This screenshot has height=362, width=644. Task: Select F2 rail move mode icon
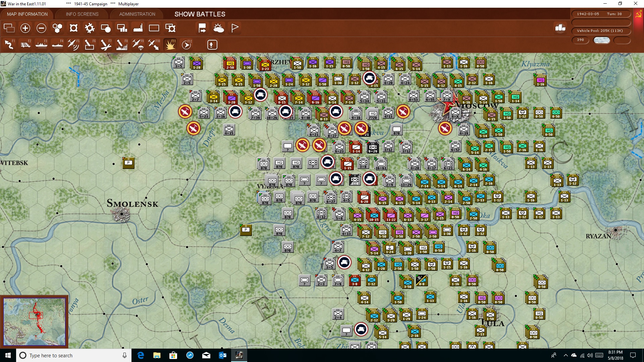pyautogui.click(x=25, y=45)
